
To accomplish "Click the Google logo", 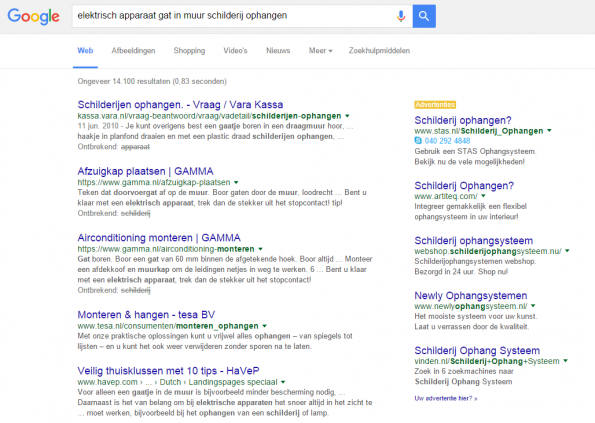I will pyautogui.click(x=33, y=16).
